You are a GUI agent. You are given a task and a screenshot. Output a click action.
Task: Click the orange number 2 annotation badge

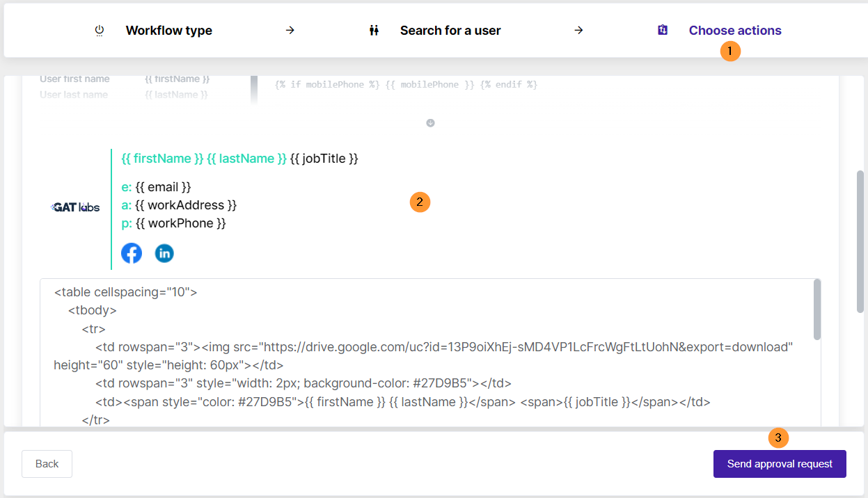pyautogui.click(x=420, y=202)
